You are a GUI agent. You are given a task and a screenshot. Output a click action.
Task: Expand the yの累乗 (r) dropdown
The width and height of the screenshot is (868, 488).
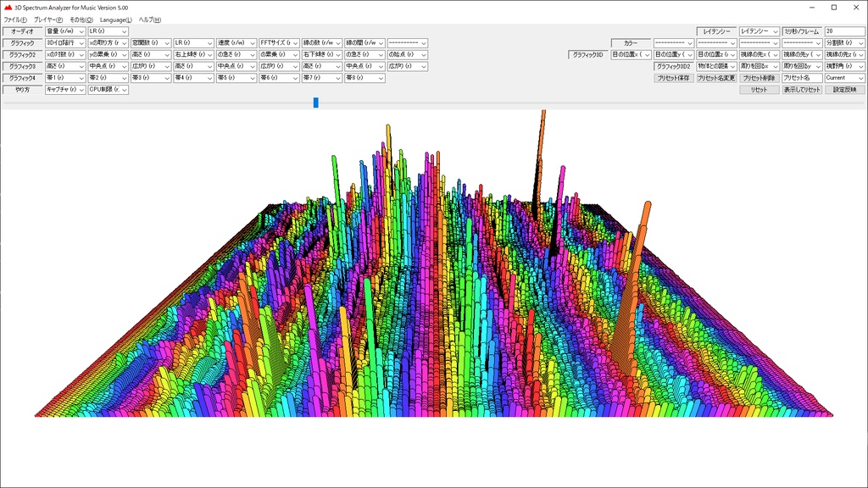108,55
